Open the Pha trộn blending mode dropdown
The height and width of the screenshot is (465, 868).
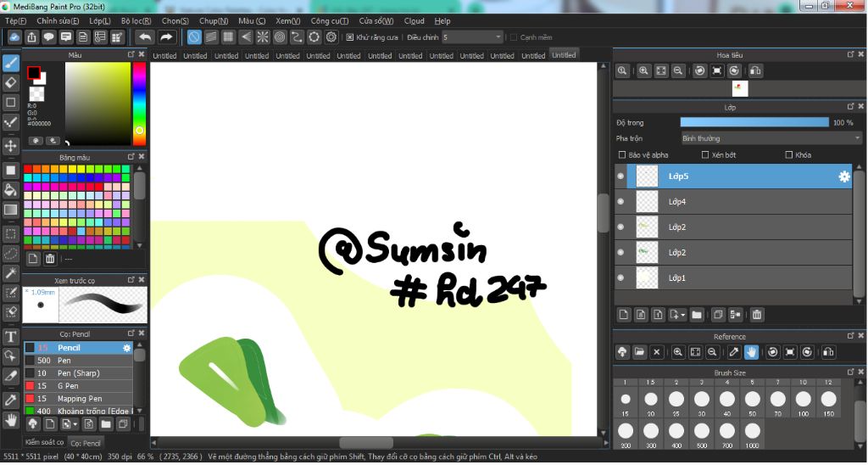(x=771, y=138)
